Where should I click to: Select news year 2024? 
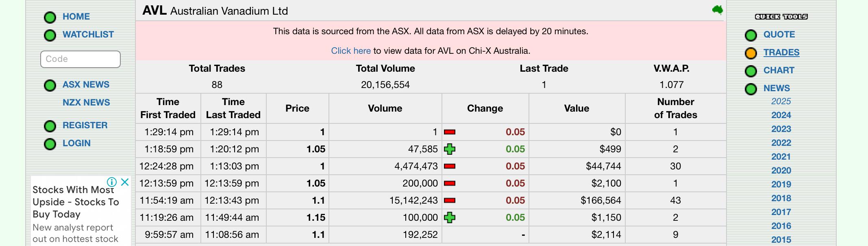[x=781, y=115]
